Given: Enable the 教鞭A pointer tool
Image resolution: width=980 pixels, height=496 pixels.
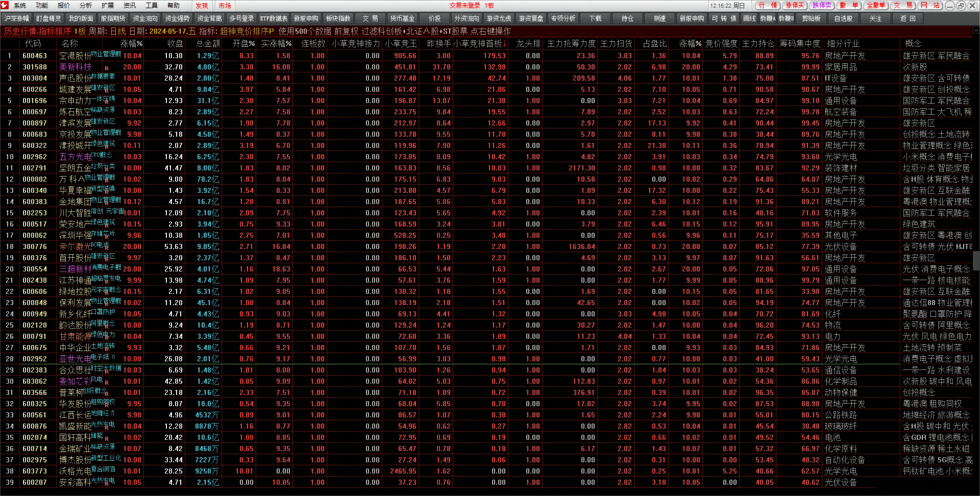Looking at the screenshot, I should (x=768, y=18).
